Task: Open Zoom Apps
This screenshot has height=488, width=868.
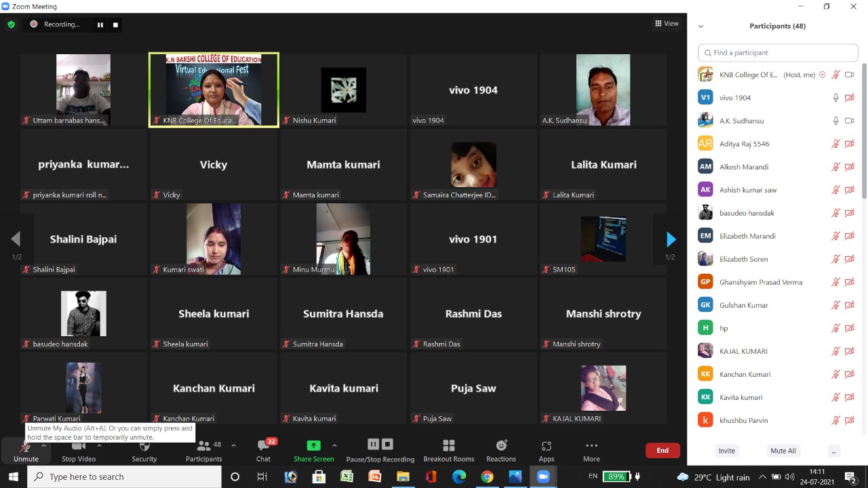Action: [x=546, y=450]
